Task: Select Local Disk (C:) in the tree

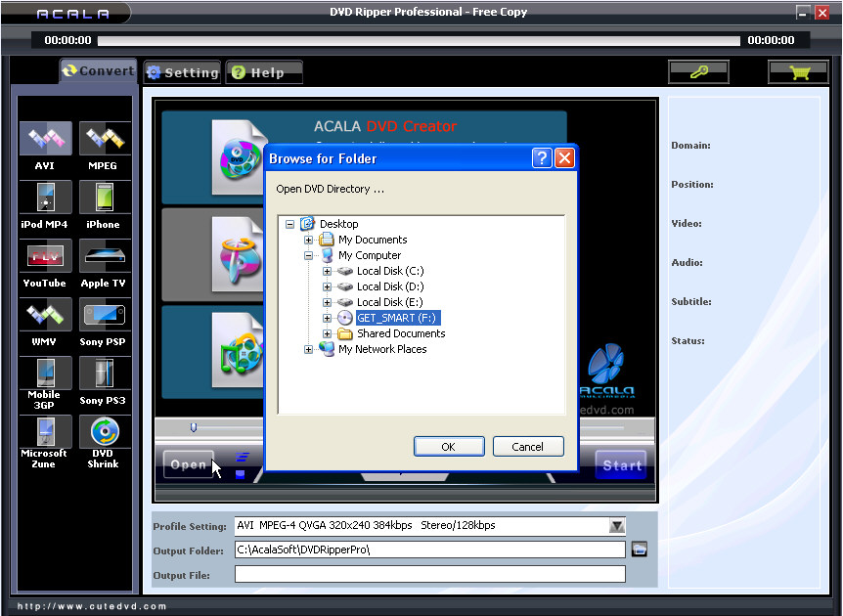Action: pos(390,271)
